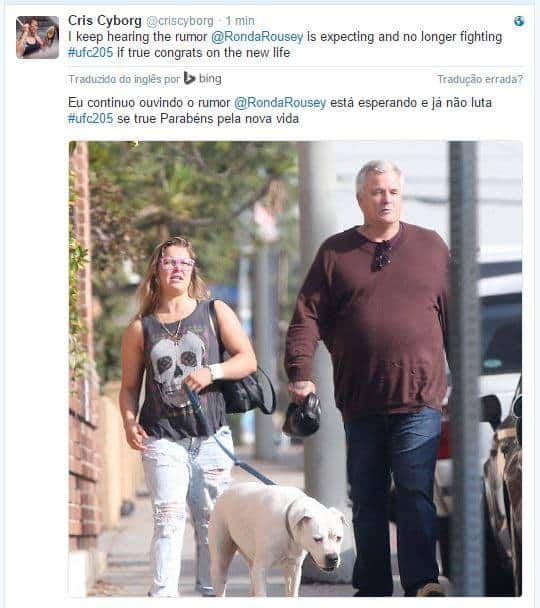
Task: Open the Cris Cyborg display name
Action: point(105,21)
